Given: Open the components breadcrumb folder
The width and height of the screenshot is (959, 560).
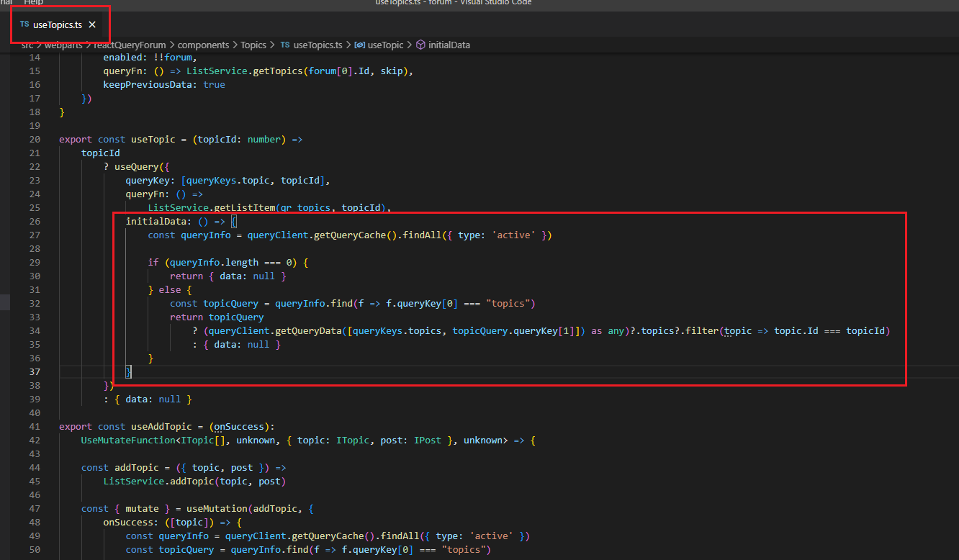Looking at the screenshot, I should point(203,45).
